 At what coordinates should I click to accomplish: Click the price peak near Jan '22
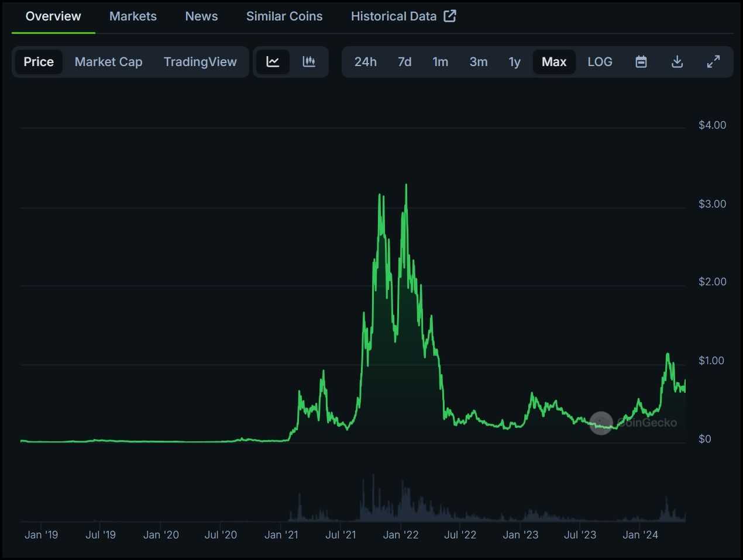(406, 186)
